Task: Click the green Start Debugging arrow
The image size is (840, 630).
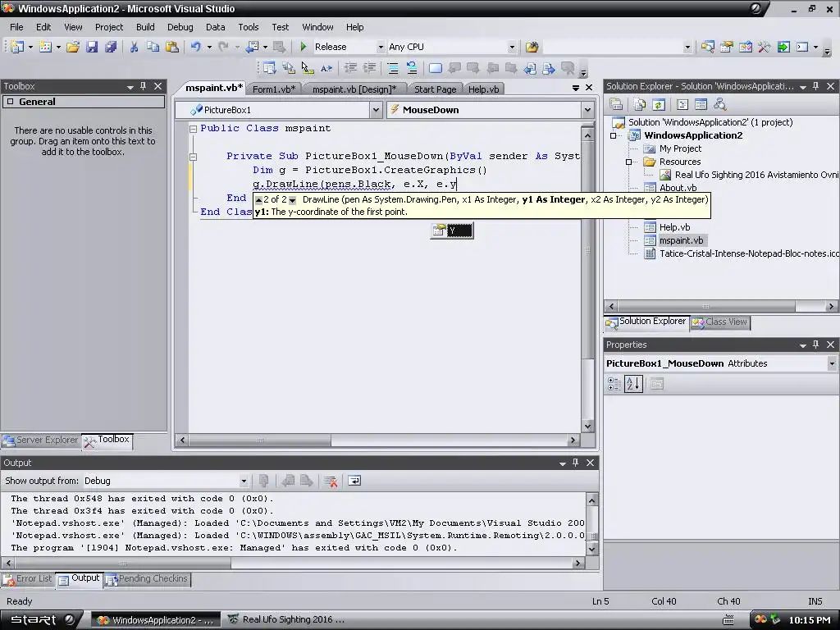Action: coord(304,47)
